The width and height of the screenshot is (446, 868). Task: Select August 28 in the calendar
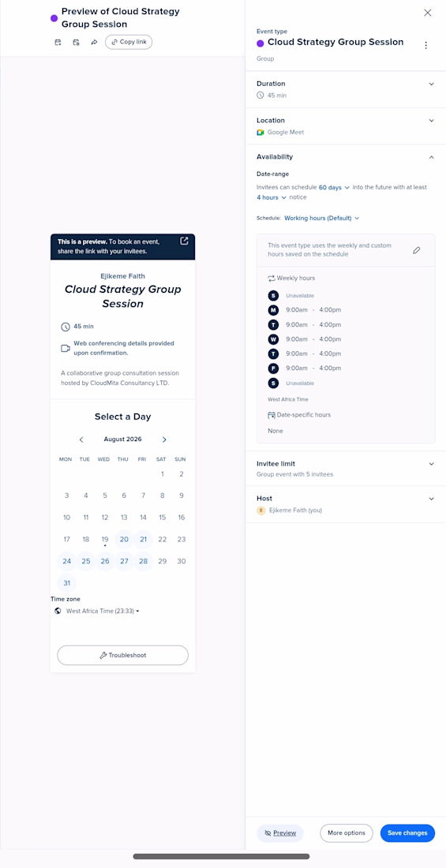(x=143, y=561)
